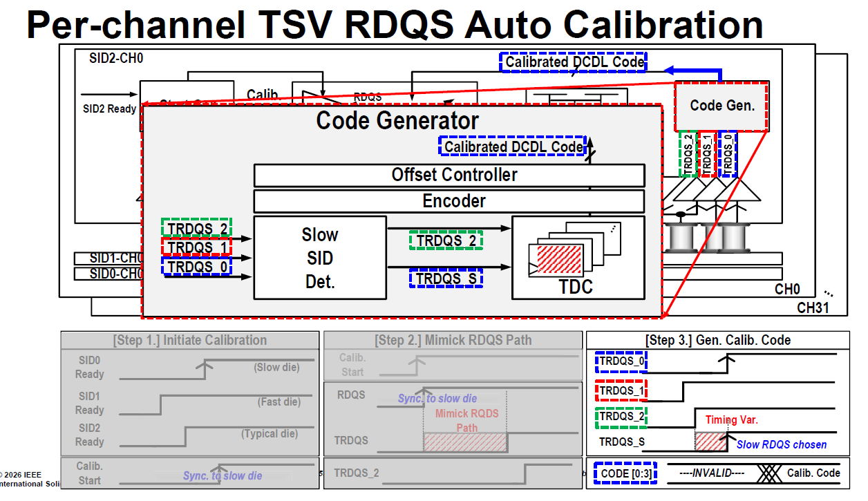Select the 'Code Generator' heading
This screenshot has height=501, width=868.
click(397, 120)
